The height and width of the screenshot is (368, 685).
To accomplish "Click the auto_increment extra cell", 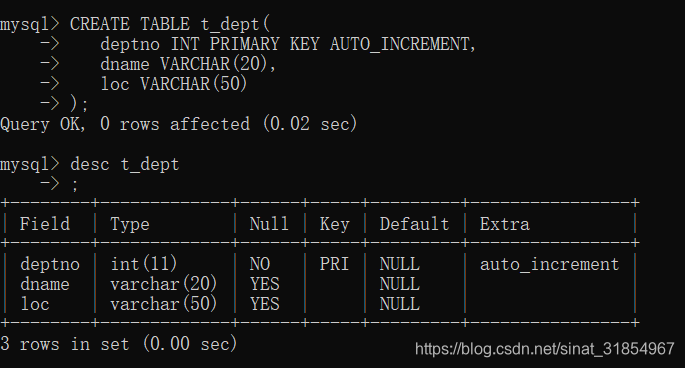I will click(550, 264).
